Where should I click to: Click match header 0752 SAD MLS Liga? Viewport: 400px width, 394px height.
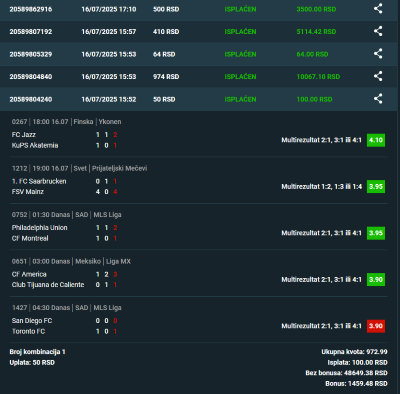pos(66,215)
